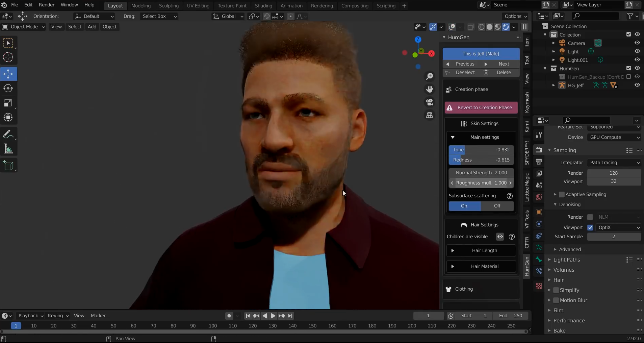Click the Add Cube tool
This screenshot has height=343, width=644.
point(8,166)
